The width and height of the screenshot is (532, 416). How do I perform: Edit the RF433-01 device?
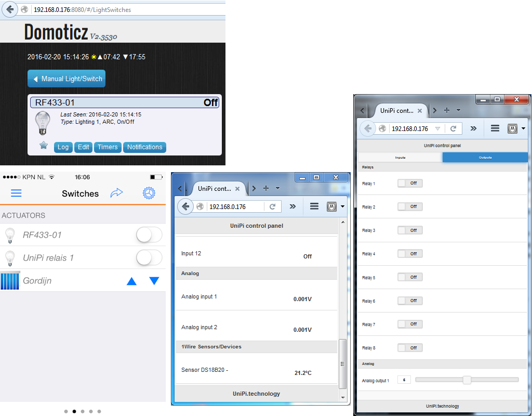(84, 147)
